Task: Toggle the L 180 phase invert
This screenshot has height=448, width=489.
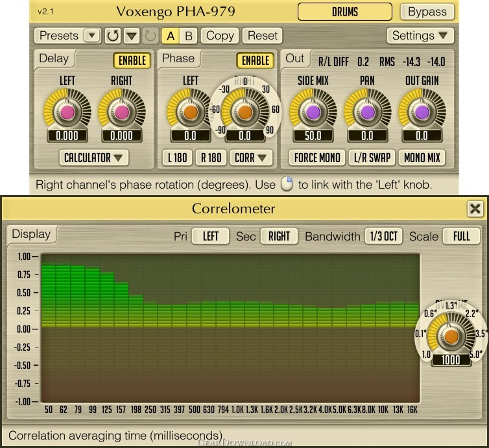Action: click(178, 158)
